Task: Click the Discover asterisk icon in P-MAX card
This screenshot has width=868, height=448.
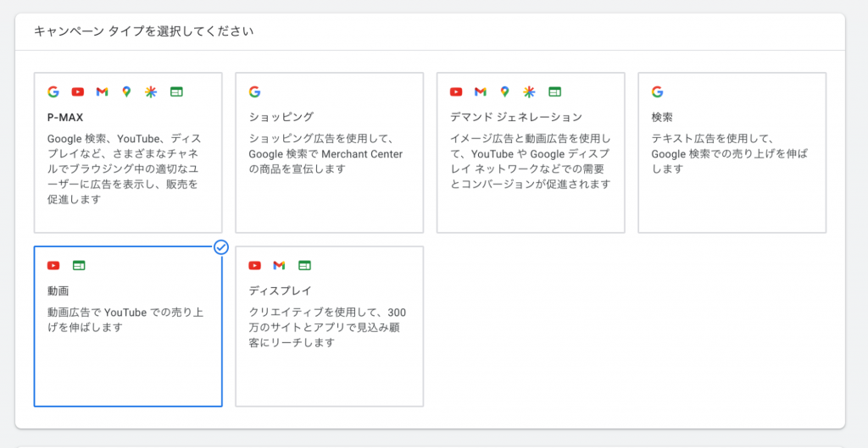Action: click(151, 91)
